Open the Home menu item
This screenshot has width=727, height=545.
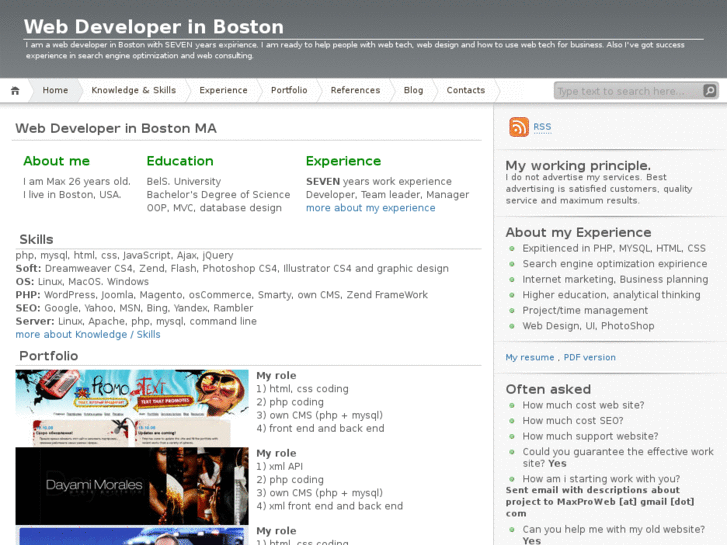click(x=55, y=90)
